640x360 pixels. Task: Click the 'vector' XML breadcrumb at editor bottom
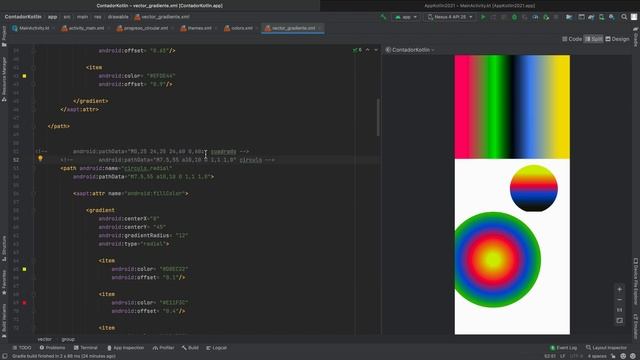44,339
